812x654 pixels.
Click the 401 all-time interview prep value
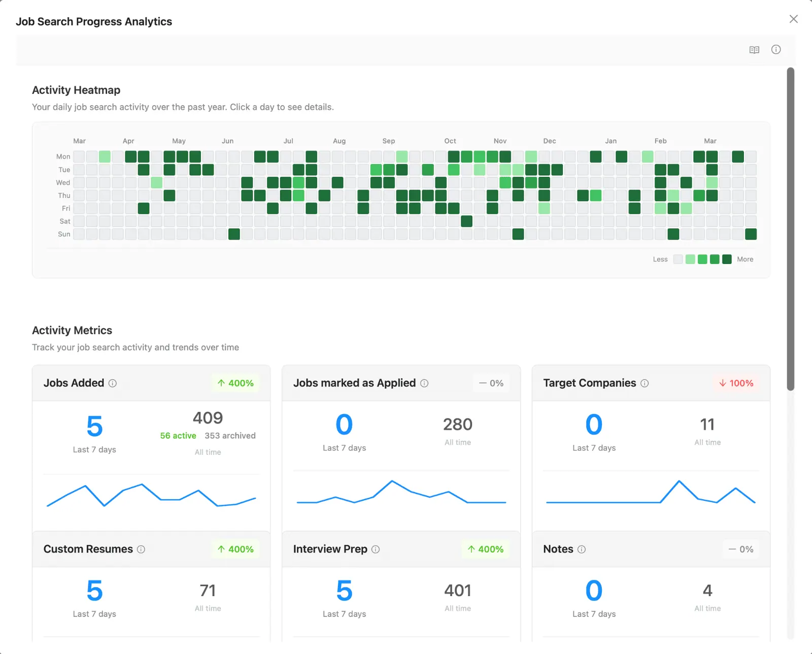458,591
